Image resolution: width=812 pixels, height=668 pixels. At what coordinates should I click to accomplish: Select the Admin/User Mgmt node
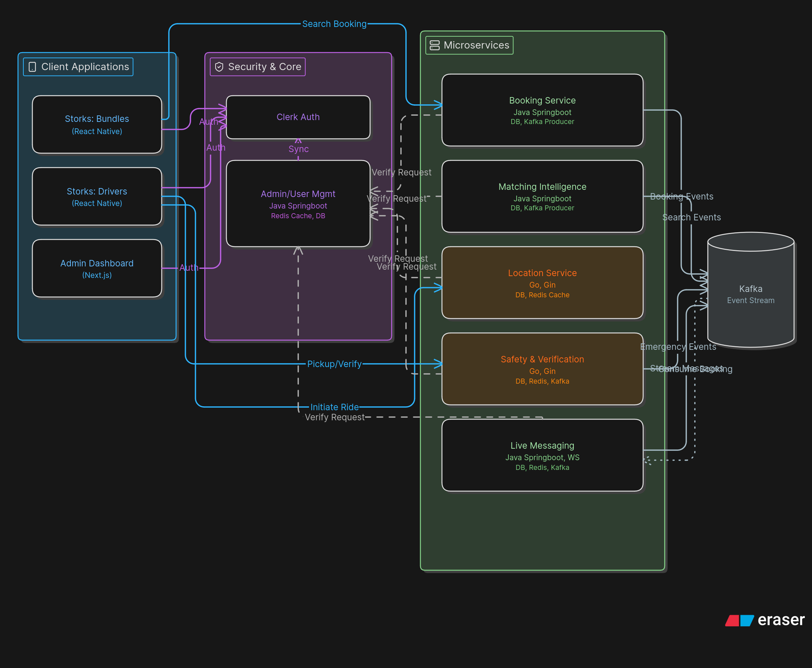click(x=298, y=204)
